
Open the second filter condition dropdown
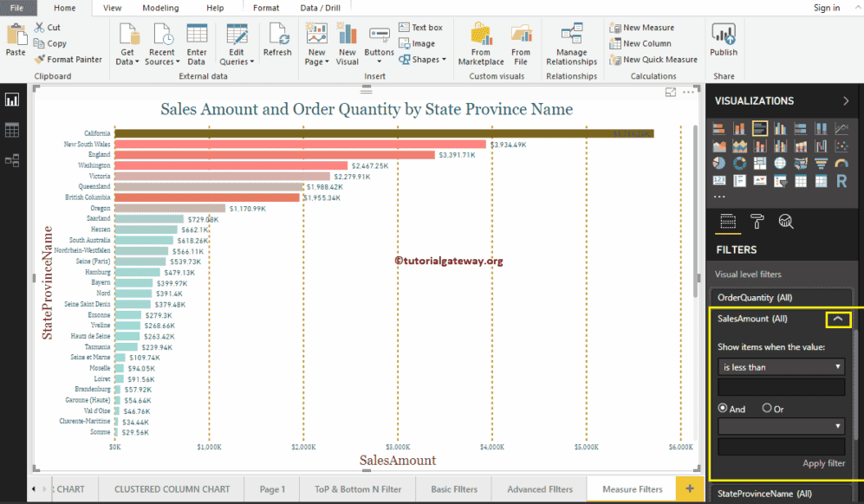[x=781, y=426]
